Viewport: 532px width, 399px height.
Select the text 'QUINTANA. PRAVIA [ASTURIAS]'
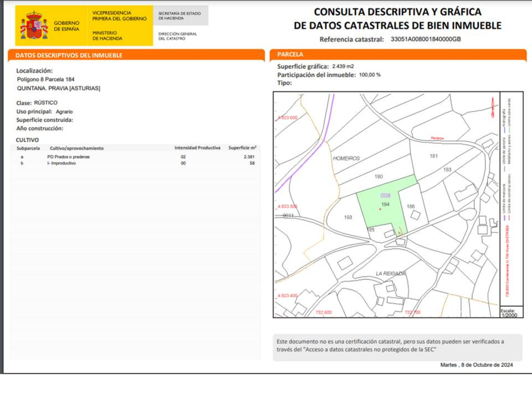point(59,88)
